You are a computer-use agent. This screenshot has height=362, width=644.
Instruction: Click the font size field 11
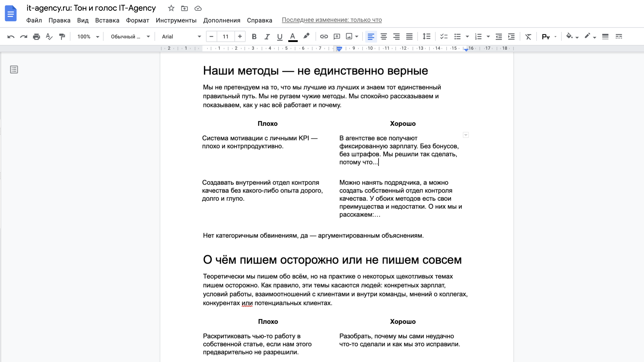pos(226,37)
